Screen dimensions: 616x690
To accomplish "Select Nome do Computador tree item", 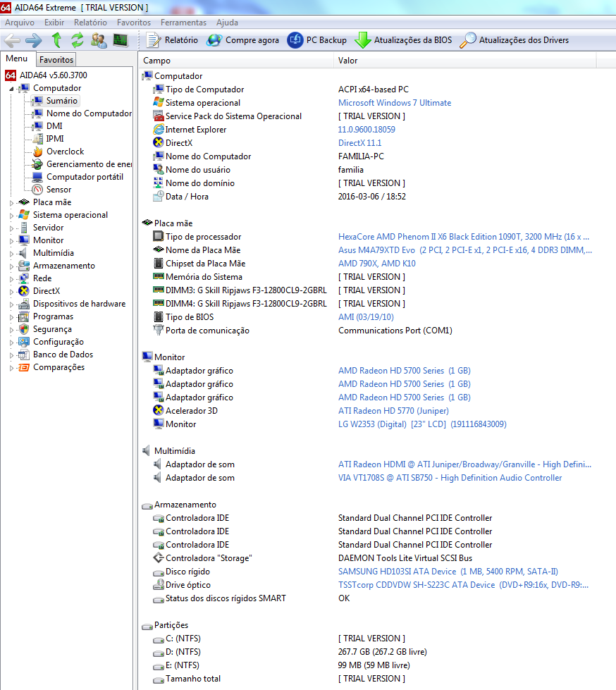I will (x=89, y=113).
